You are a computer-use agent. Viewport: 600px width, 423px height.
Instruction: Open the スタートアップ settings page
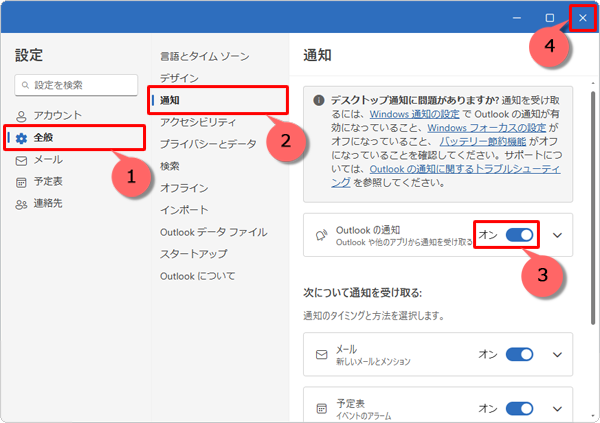(x=194, y=254)
